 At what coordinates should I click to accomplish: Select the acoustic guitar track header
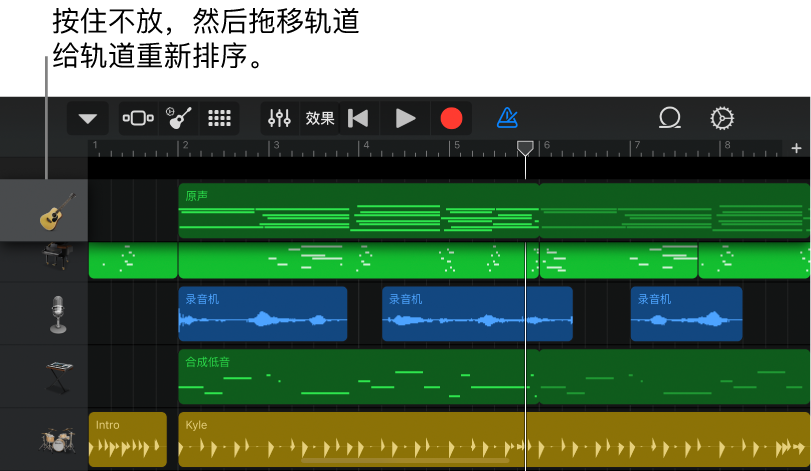click(44, 210)
